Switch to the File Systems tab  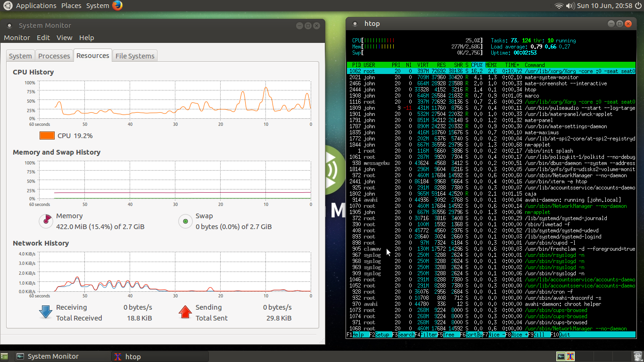135,56
